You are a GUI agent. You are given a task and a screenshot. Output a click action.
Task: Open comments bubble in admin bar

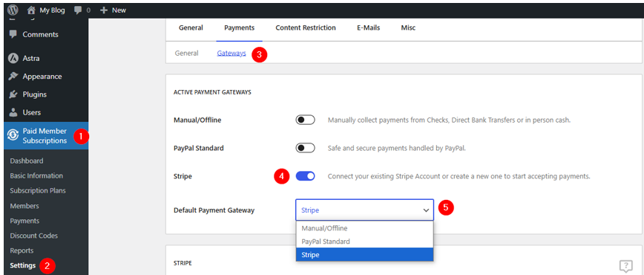pos(78,10)
